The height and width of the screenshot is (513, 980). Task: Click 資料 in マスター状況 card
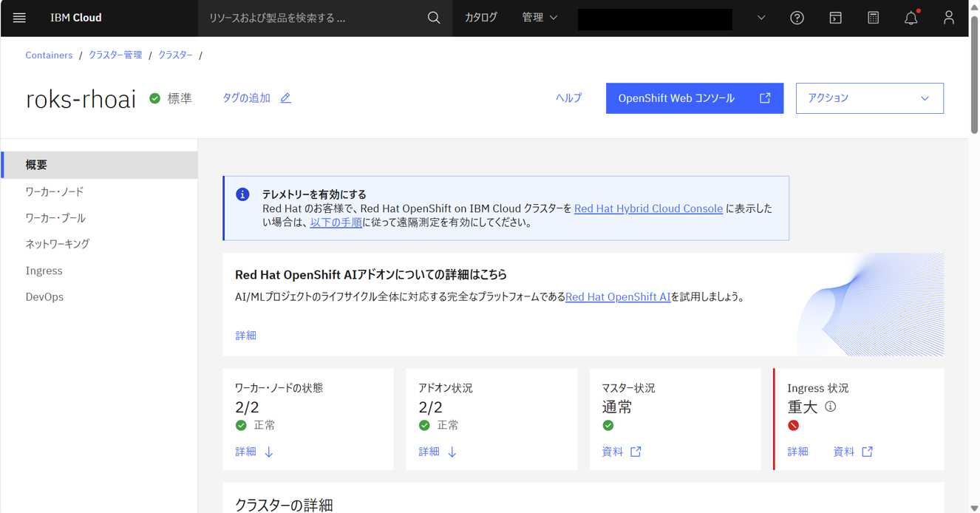[x=613, y=452]
